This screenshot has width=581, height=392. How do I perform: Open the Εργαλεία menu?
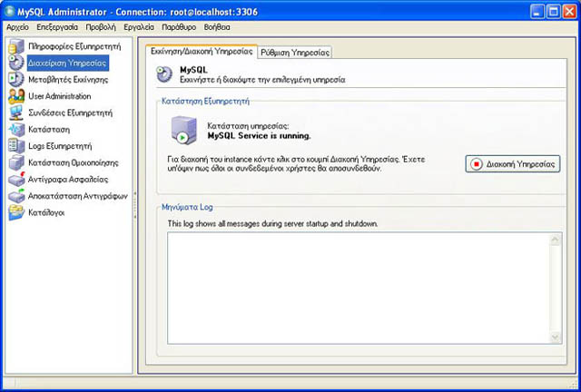click(139, 27)
